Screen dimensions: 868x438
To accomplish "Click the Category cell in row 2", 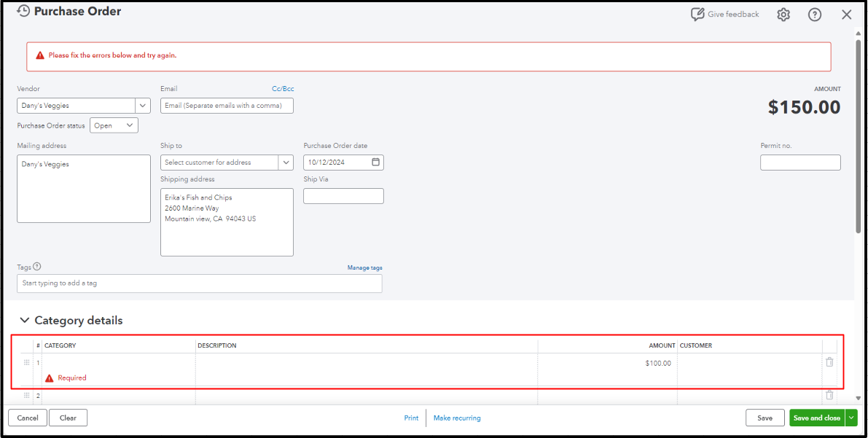I will pyautogui.click(x=119, y=395).
